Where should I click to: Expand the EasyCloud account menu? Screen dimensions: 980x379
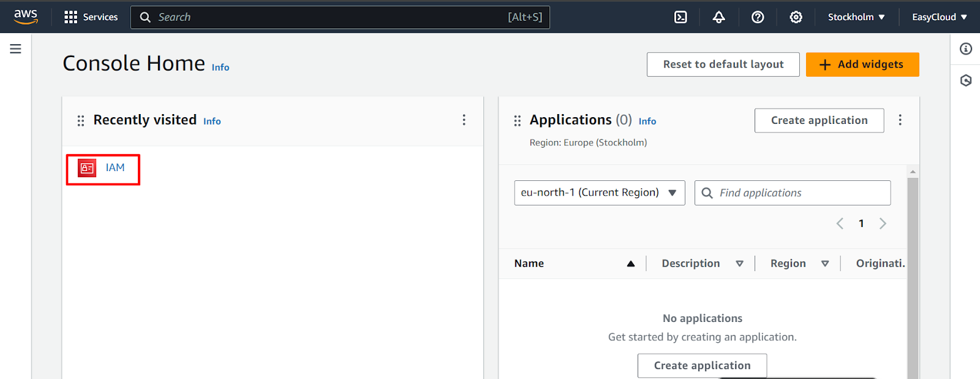pyautogui.click(x=939, y=17)
